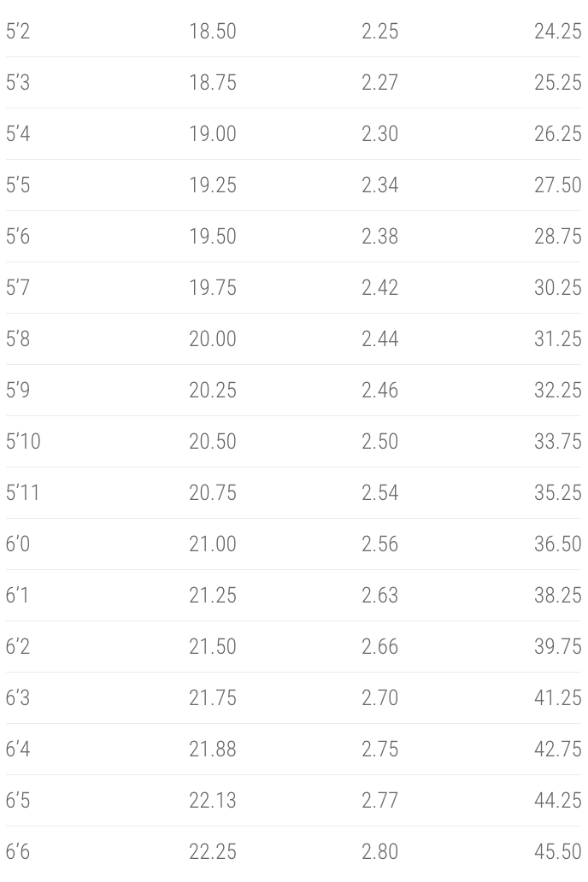Click the 45.50 value
Image resolution: width=588 pixels, height=882 pixels.
pos(557,852)
